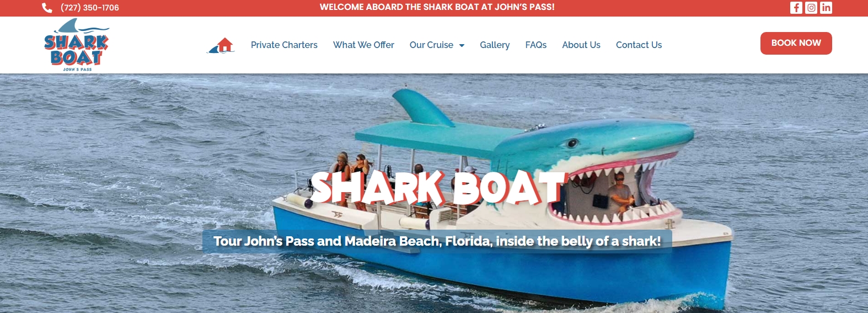Click the red house home icon
The image size is (868, 313).
click(221, 45)
